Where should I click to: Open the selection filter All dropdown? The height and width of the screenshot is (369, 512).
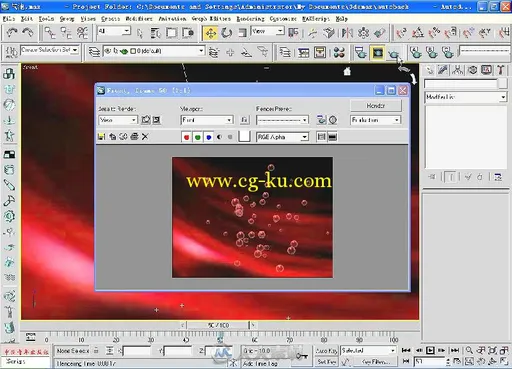[114, 31]
